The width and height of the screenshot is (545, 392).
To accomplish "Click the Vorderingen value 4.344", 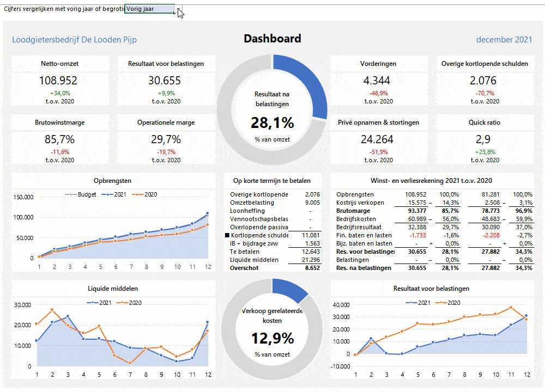I will point(377,81).
